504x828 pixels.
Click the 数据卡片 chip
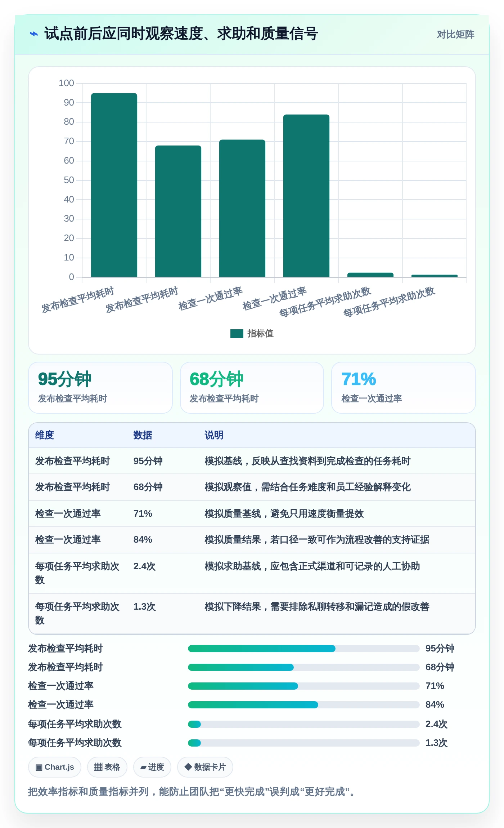205,767
